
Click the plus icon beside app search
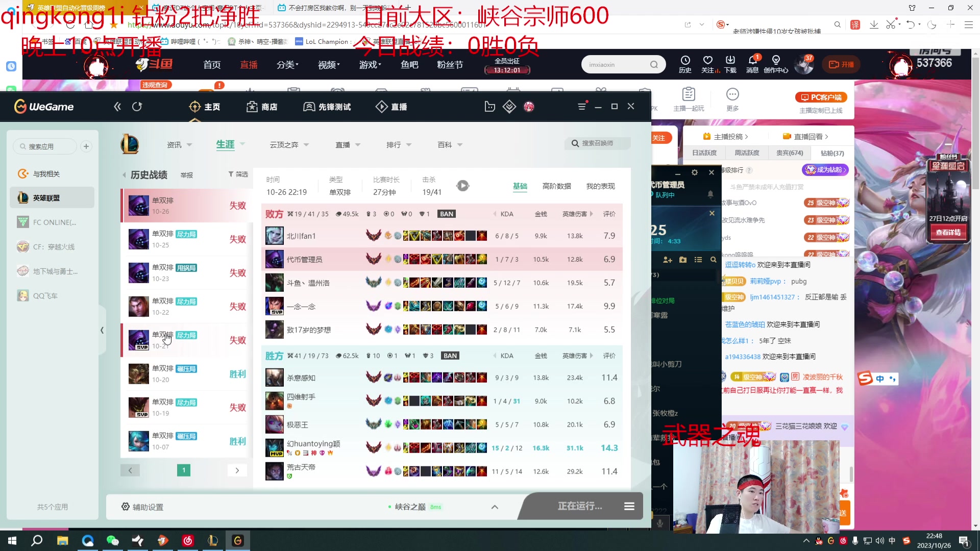(86, 146)
